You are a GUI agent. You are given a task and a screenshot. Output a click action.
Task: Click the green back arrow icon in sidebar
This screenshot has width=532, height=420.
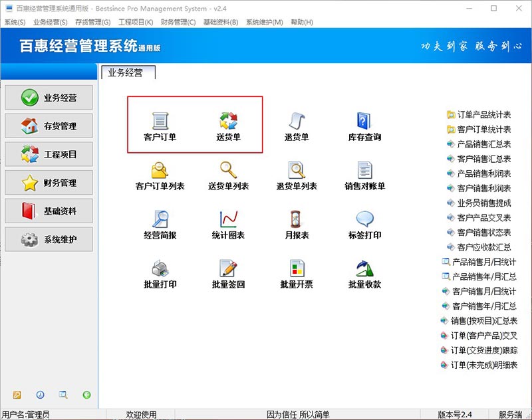[x=86, y=395]
